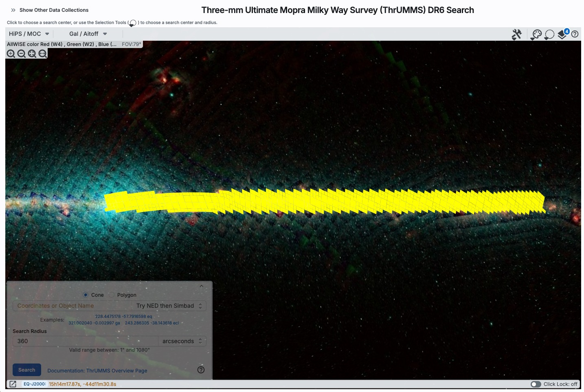Open the Gal / Aitoff projection dropdown
The height and width of the screenshot is (392, 584).
point(88,34)
